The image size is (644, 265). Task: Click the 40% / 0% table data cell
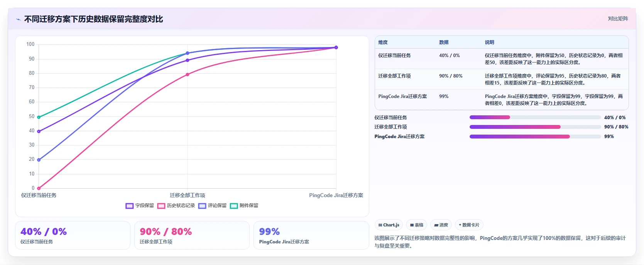[x=450, y=56]
